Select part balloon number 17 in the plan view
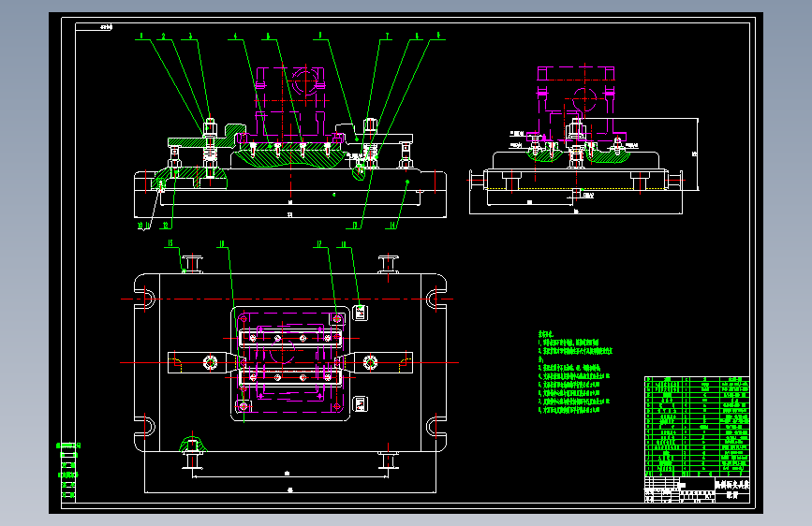This screenshot has height=526, width=812. pyautogui.click(x=319, y=244)
